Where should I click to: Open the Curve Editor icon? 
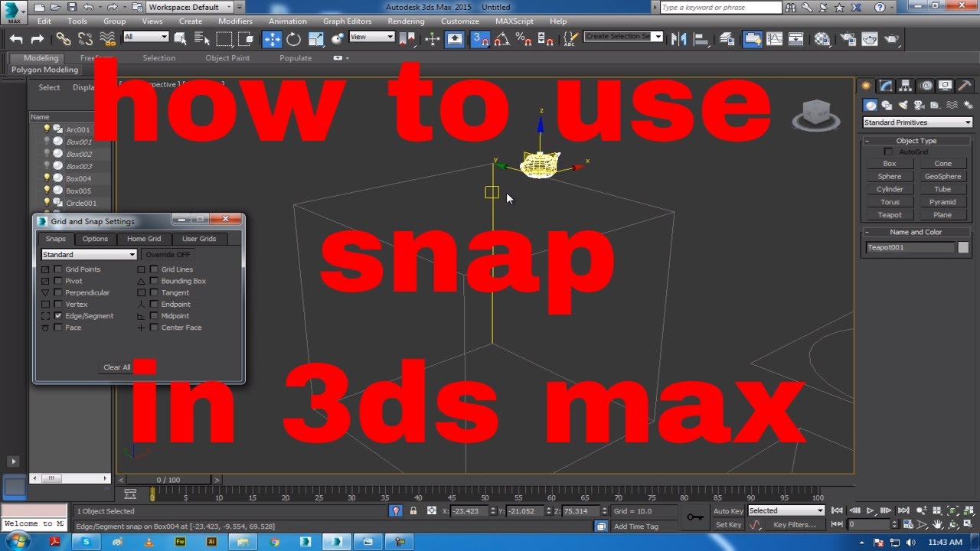(775, 39)
